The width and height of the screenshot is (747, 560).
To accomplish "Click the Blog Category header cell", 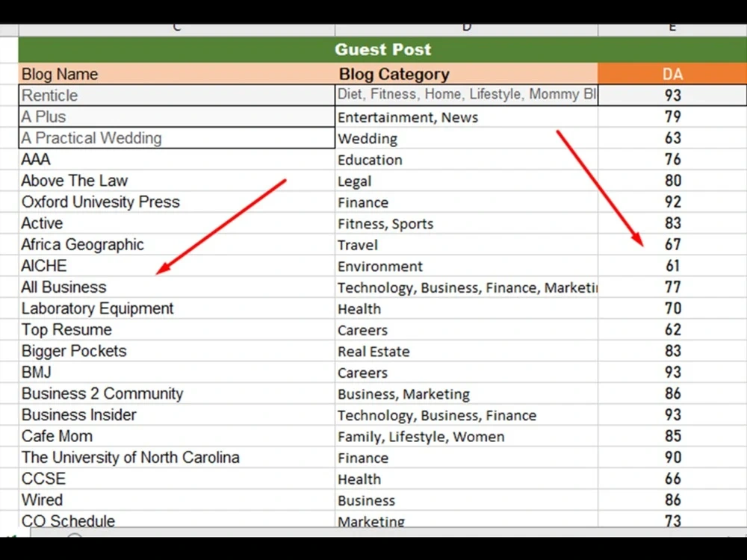I will pos(466,74).
